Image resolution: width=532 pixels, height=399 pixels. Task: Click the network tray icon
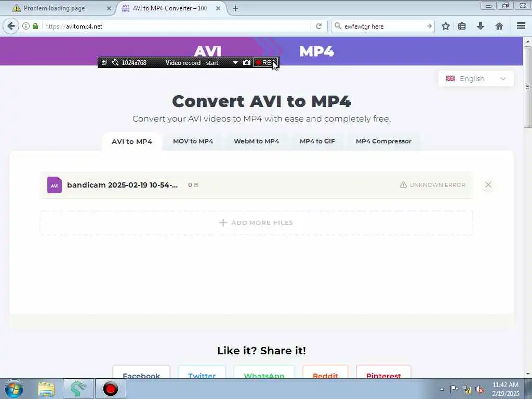point(467,389)
